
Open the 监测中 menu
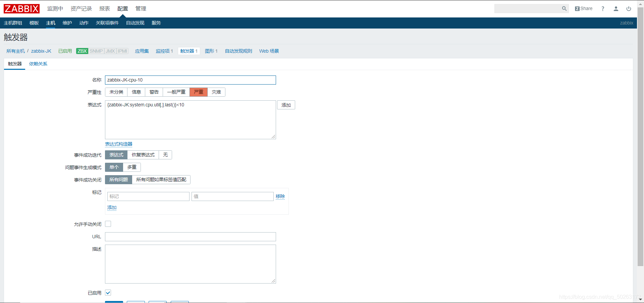tap(55, 9)
